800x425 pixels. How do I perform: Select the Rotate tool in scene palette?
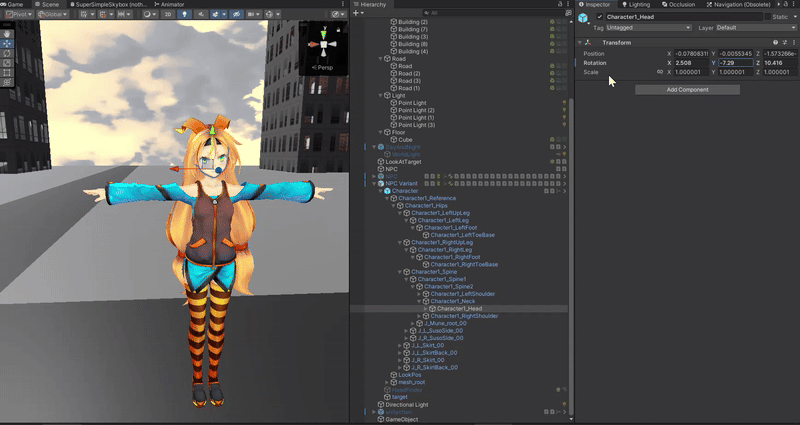[x=7, y=53]
